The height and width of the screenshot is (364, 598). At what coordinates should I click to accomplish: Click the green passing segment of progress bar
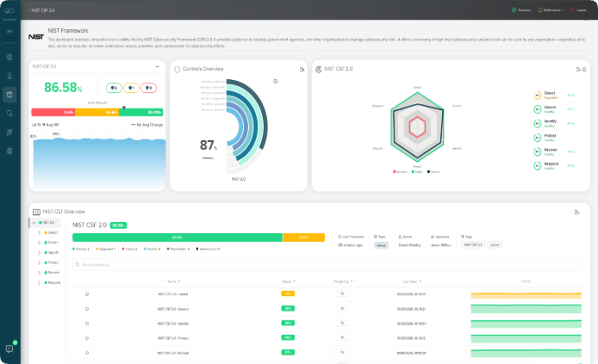point(178,238)
